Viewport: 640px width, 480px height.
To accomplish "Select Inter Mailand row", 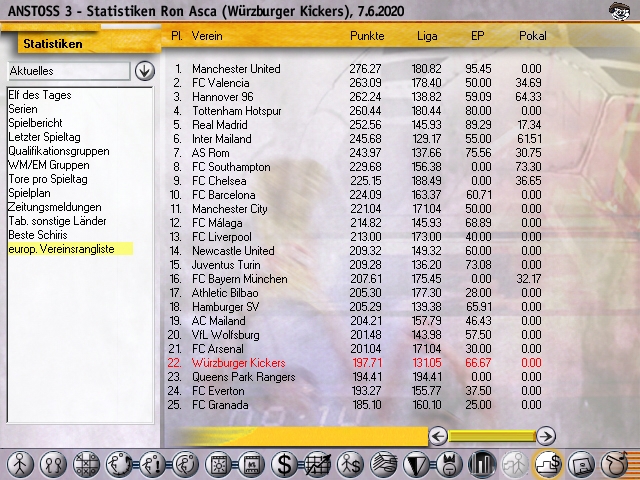I will pyautogui.click(x=355, y=139).
